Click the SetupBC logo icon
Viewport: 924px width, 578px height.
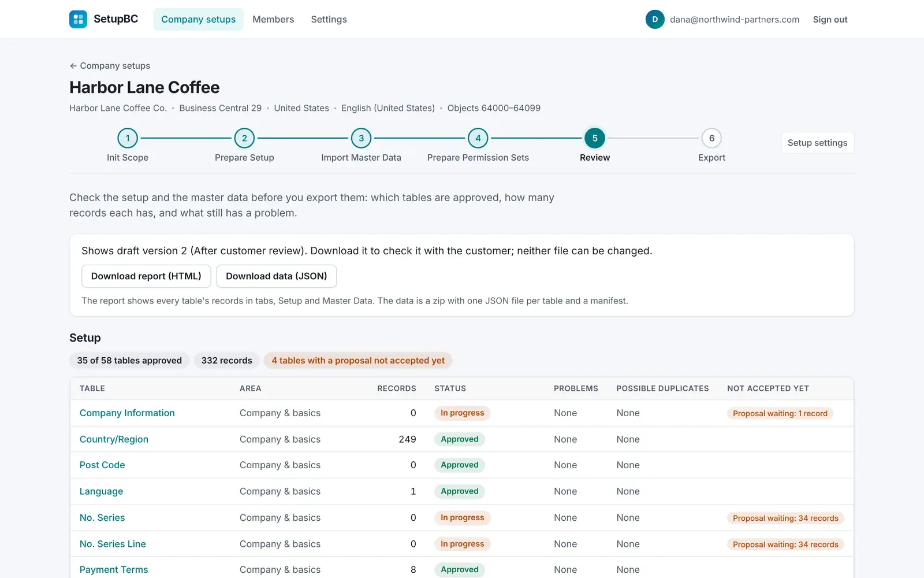click(x=78, y=19)
